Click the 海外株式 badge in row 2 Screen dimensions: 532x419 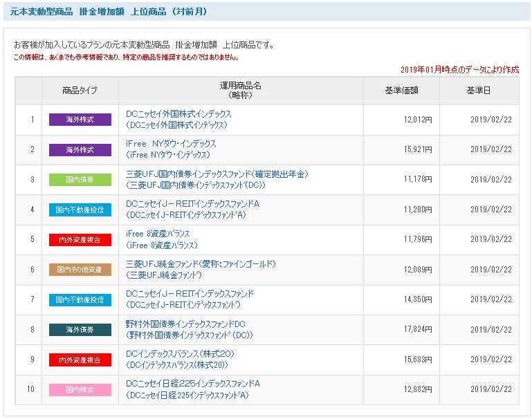(x=80, y=150)
